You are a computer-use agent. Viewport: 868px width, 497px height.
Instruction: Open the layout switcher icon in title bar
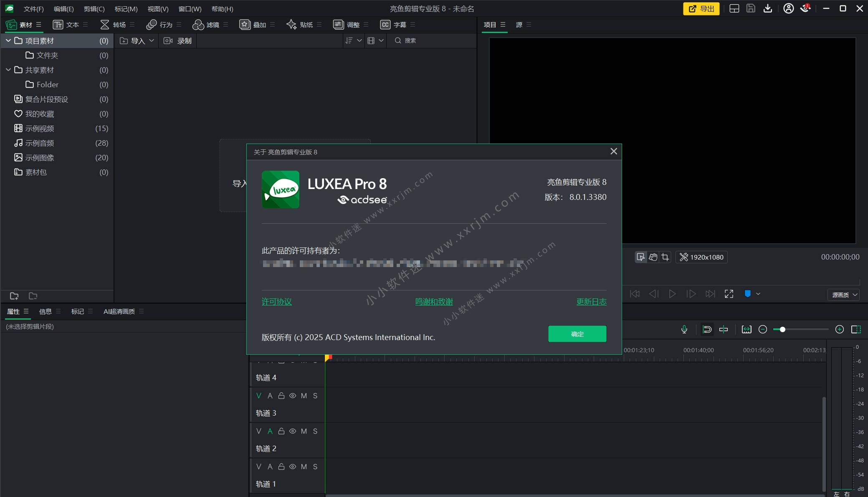[x=734, y=9]
